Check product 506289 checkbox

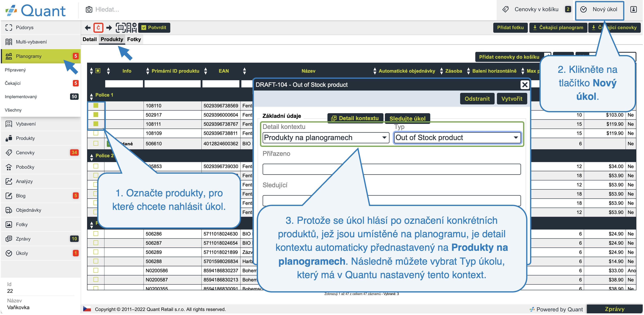tap(96, 252)
